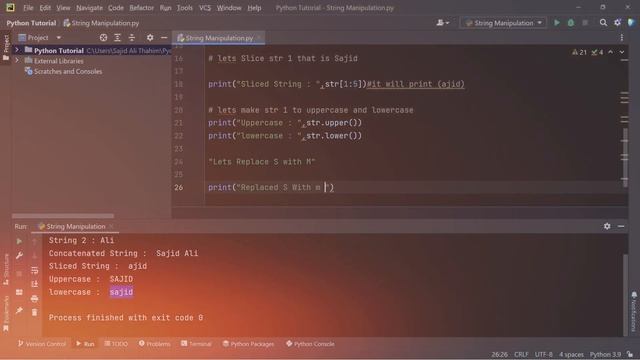The image size is (640, 360).
Task: Click the warnings count indicator
Action: point(580,52)
